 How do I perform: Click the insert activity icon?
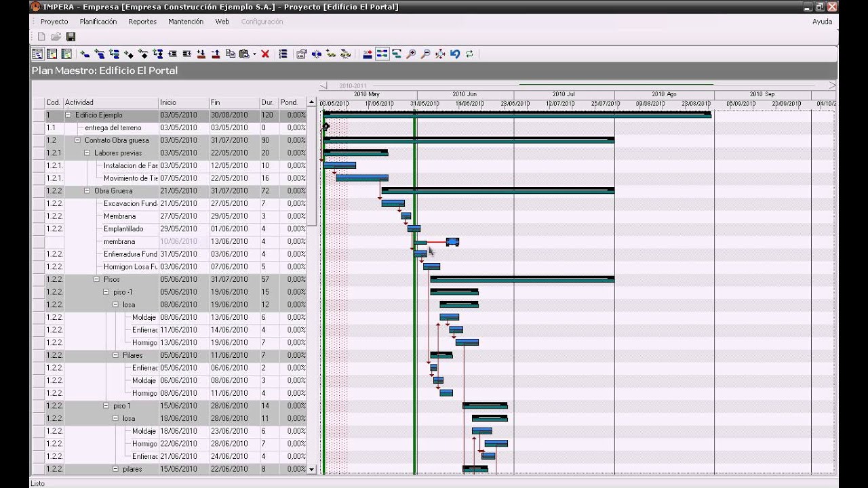click(x=85, y=54)
